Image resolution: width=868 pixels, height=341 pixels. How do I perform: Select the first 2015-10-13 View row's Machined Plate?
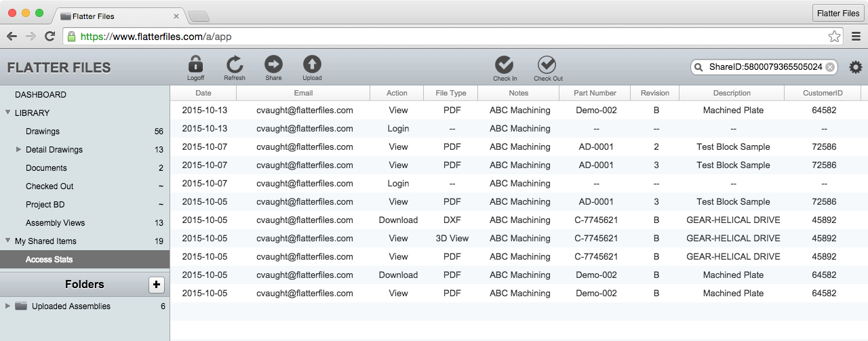click(x=733, y=110)
